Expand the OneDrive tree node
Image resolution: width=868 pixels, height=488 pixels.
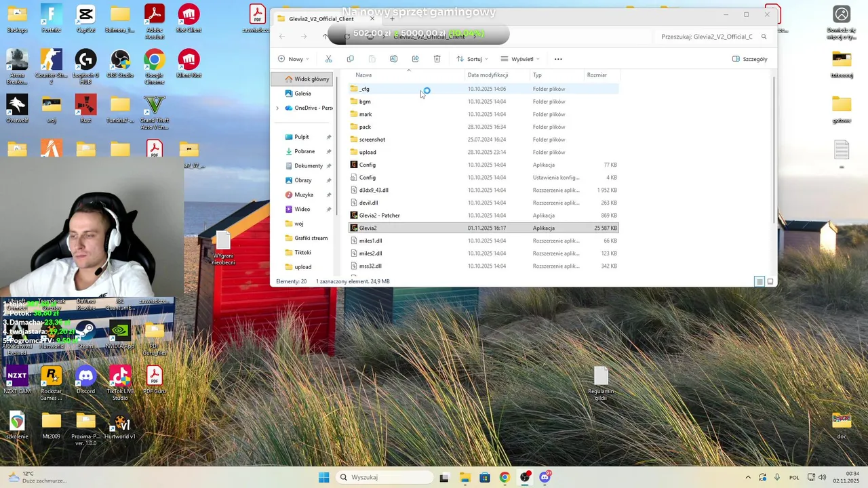tap(277, 108)
